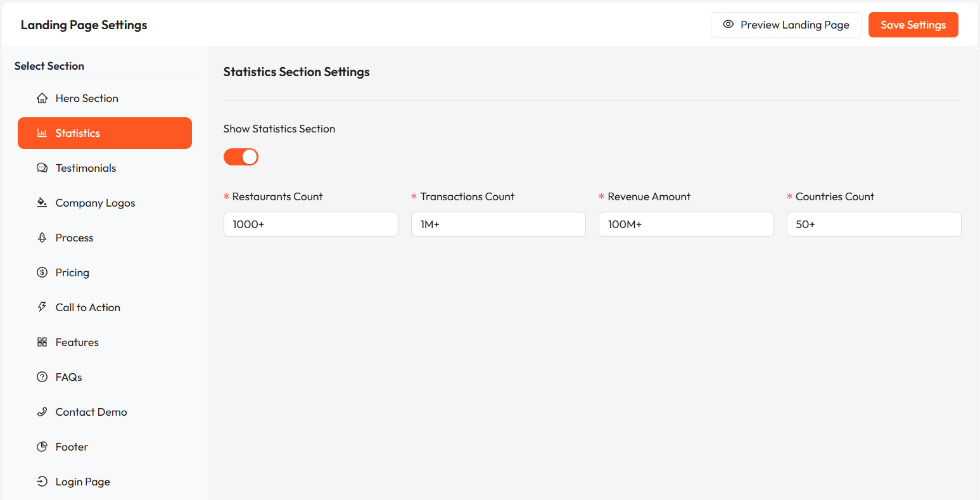Screen dimensions: 980x500
Task: Open Company Logos section
Action: click(x=105, y=203)
